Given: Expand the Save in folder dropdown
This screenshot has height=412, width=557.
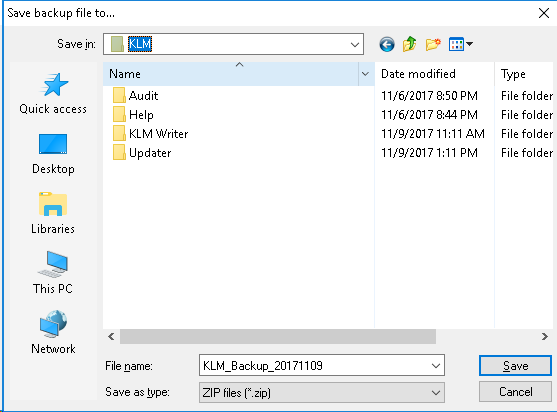Looking at the screenshot, I should point(355,45).
